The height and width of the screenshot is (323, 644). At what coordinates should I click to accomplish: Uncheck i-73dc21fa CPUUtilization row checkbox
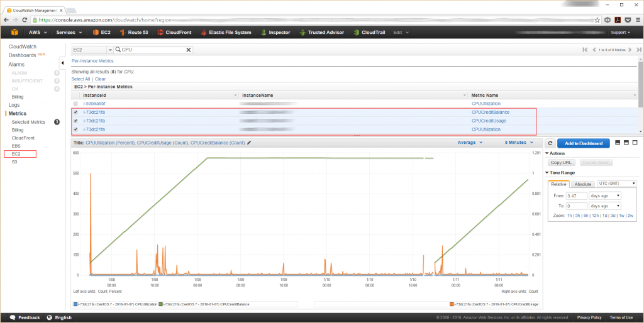point(75,129)
